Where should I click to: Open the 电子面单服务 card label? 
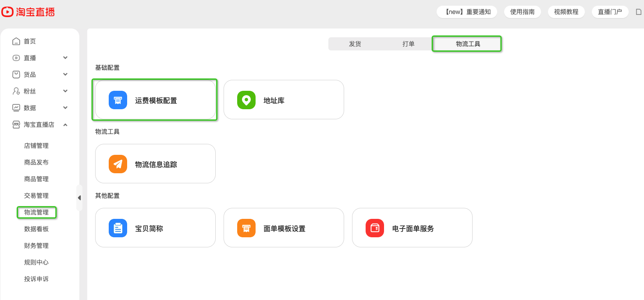413,229
